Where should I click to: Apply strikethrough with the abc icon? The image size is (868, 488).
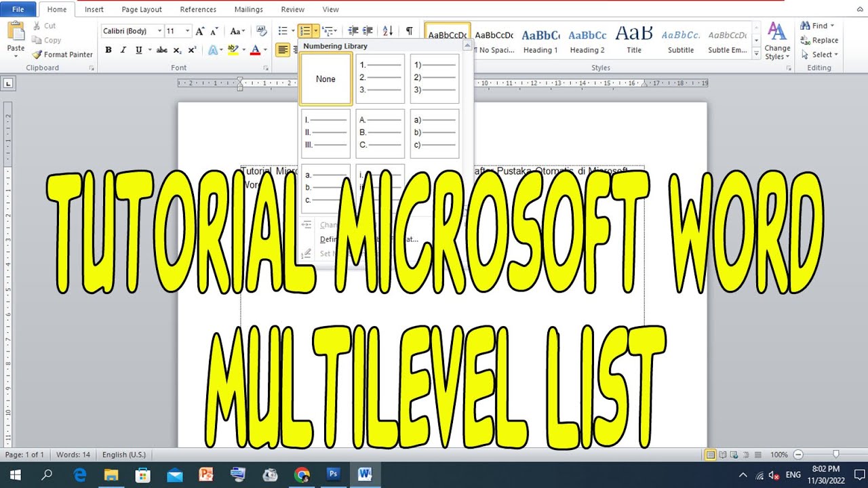pos(161,50)
